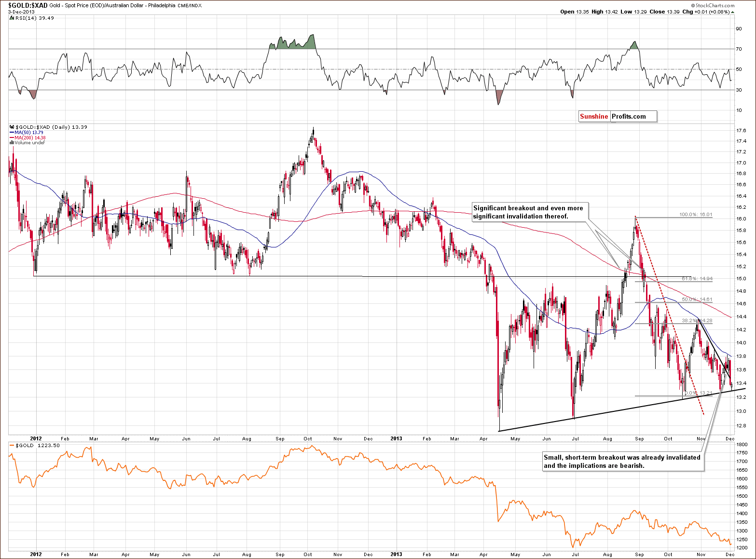Click the 15.0 price axis label
756x559 pixels.
(741, 279)
